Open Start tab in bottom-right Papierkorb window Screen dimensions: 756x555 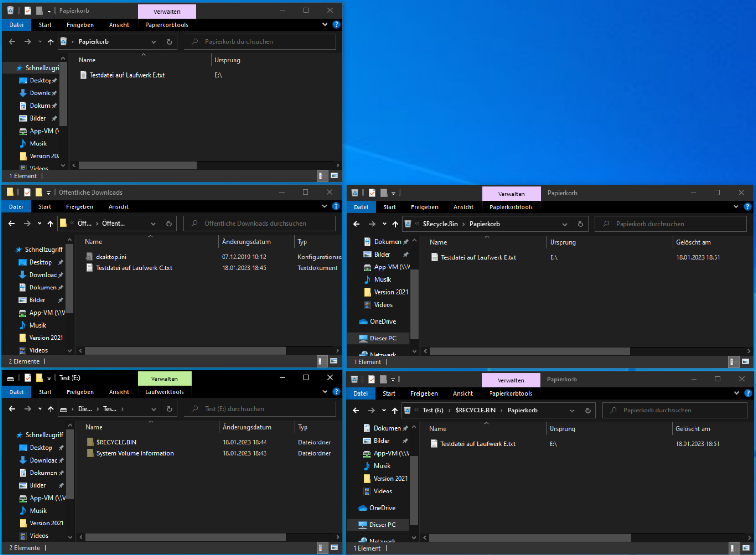coord(389,393)
